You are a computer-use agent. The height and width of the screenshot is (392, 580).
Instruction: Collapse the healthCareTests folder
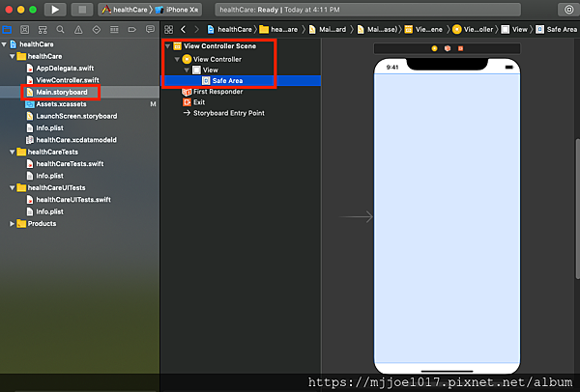coord(13,152)
